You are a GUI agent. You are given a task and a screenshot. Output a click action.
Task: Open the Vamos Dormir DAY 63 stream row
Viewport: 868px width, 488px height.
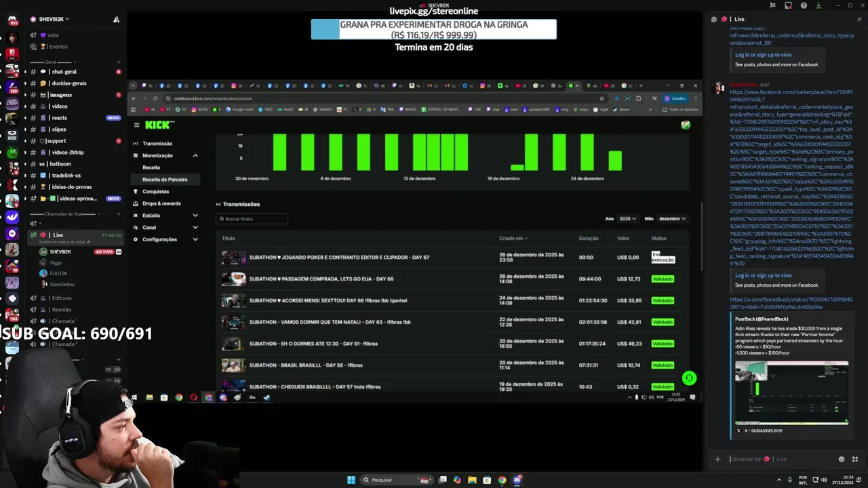(451, 322)
